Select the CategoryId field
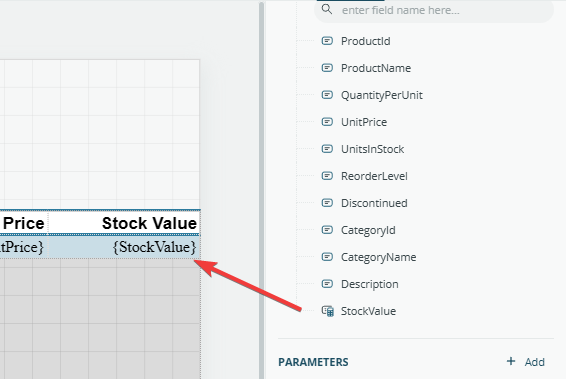Screen dimensions: 566x379 tap(368, 230)
